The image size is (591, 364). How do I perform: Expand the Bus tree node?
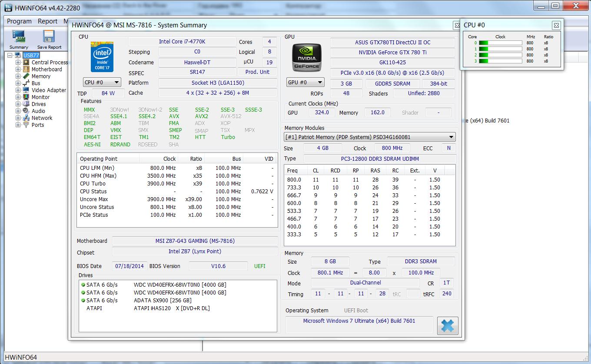[x=18, y=83]
